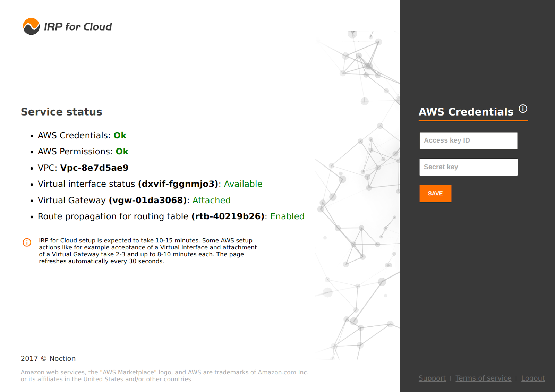Image resolution: width=555 pixels, height=392 pixels.
Task: Click inside the Access key ID field
Action: (x=468, y=140)
